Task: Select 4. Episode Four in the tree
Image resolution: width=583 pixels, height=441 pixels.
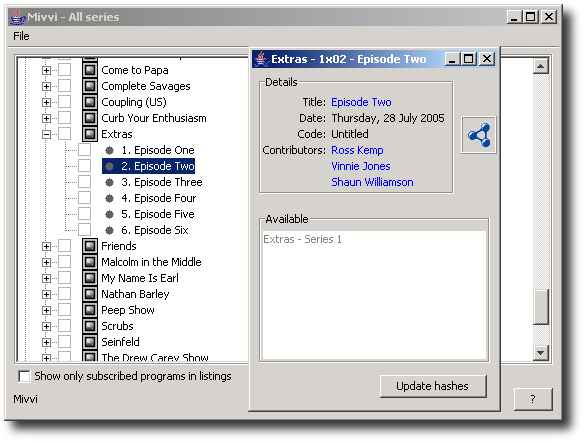Action: pos(158,198)
